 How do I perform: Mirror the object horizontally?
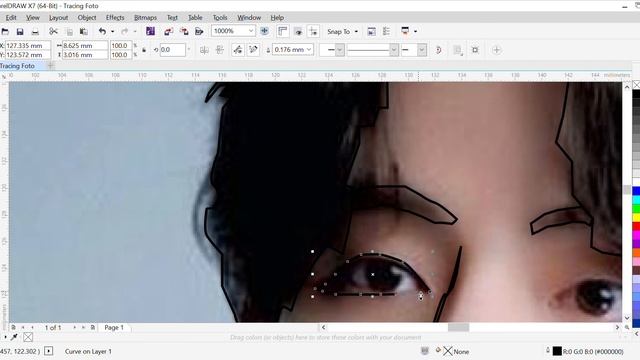click(204, 50)
